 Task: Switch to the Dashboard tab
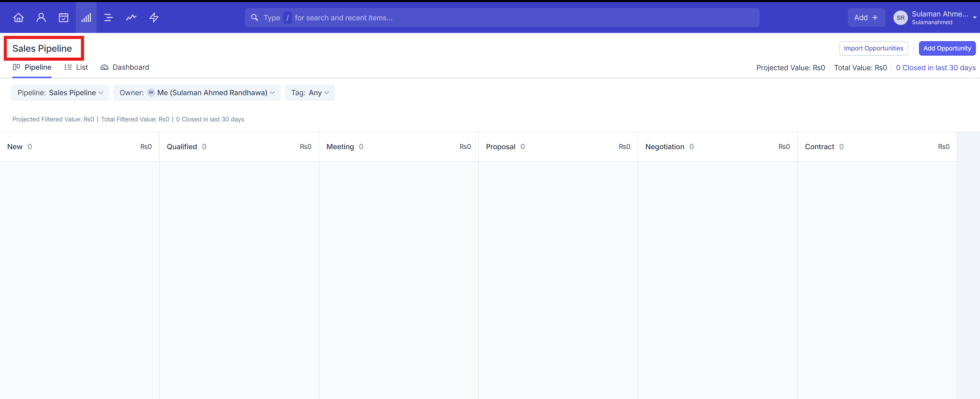pyautogui.click(x=125, y=67)
